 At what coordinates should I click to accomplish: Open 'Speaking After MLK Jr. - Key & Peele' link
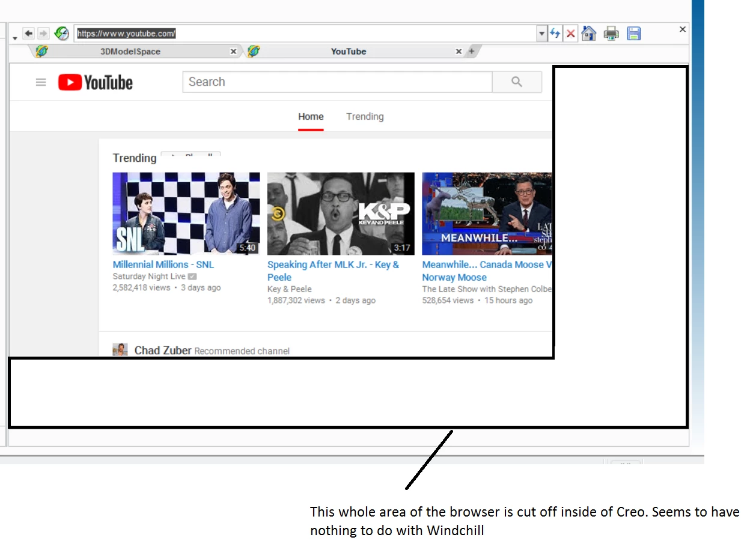[334, 271]
